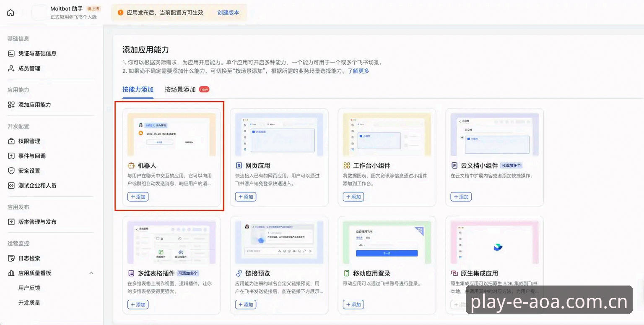Screen dimensions: 644x325
Task: Click the Moltbot 助手 app name
Action: 66,9
